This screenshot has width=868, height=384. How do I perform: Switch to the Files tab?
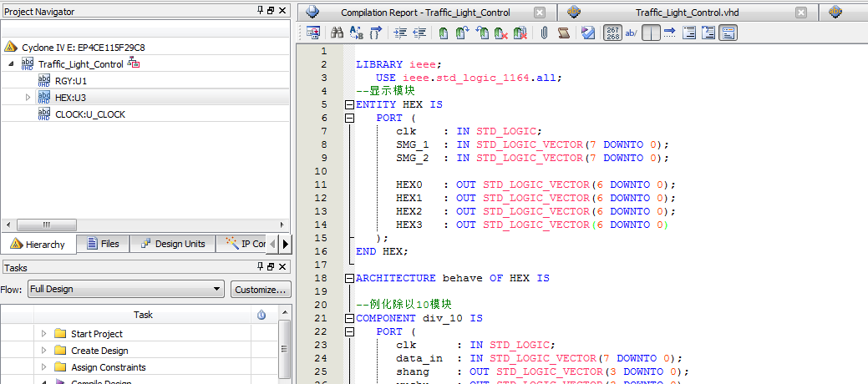(x=103, y=244)
